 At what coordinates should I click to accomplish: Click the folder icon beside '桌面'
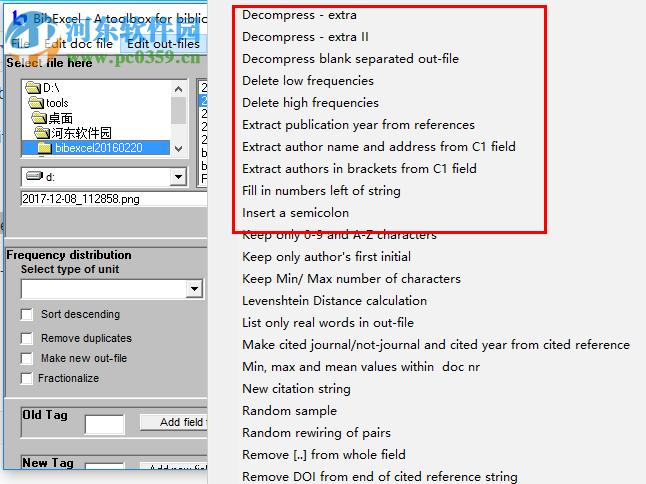click(40, 118)
